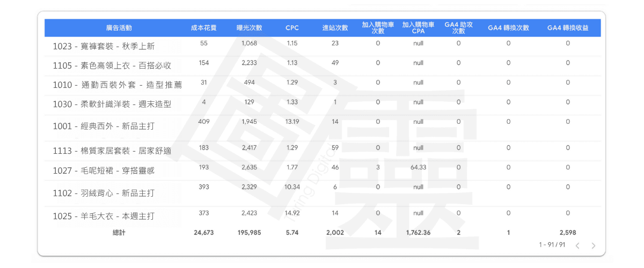Select campaign 1105 - 素色高領上衣 row

(x=112, y=66)
